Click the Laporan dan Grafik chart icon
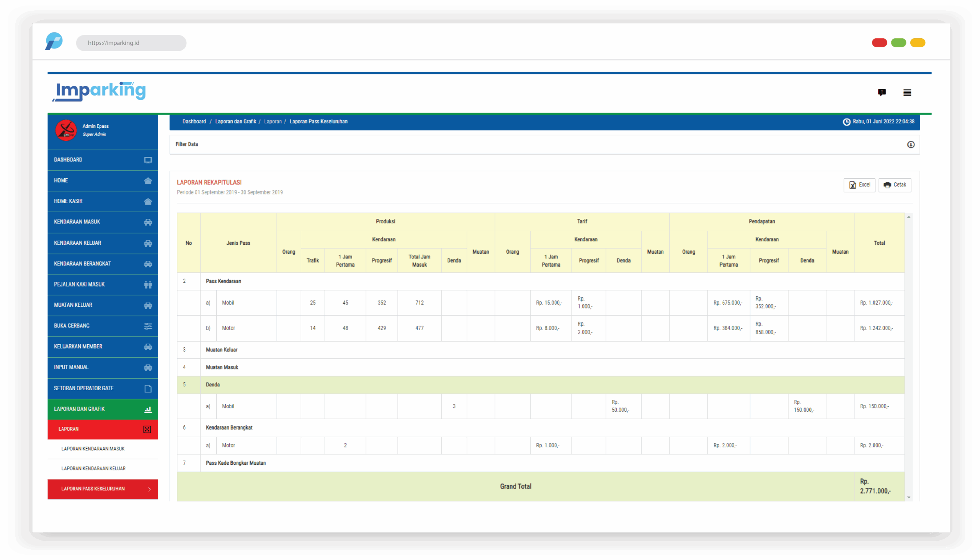The width and height of the screenshot is (980, 560). click(148, 409)
